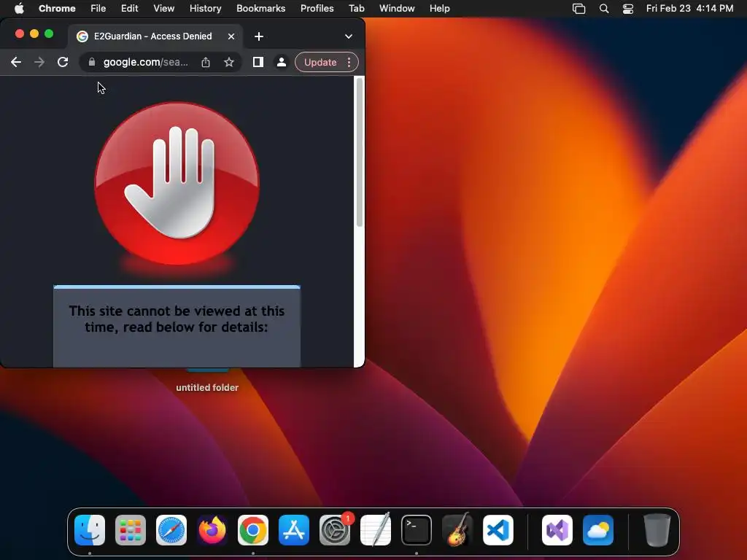The height and width of the screenshot is (560, 747).
Task: Open the Apple menu
Action: 19,9
